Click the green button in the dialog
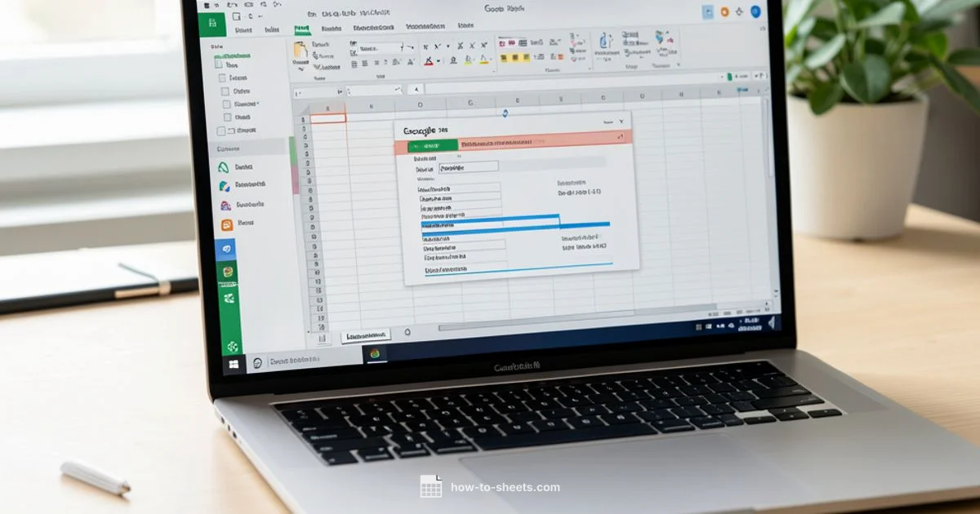980x514 pixels. [432, 146]
